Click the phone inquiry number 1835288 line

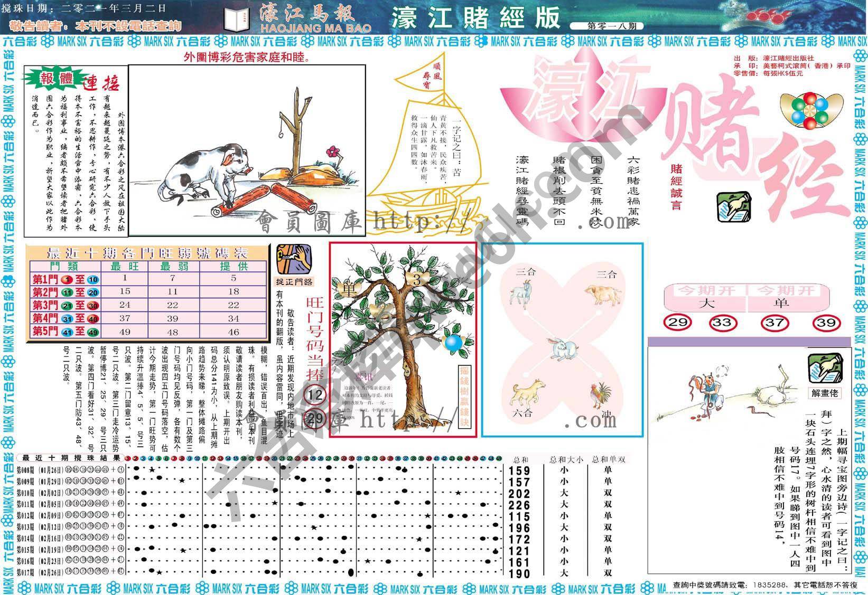click(765, 585)
